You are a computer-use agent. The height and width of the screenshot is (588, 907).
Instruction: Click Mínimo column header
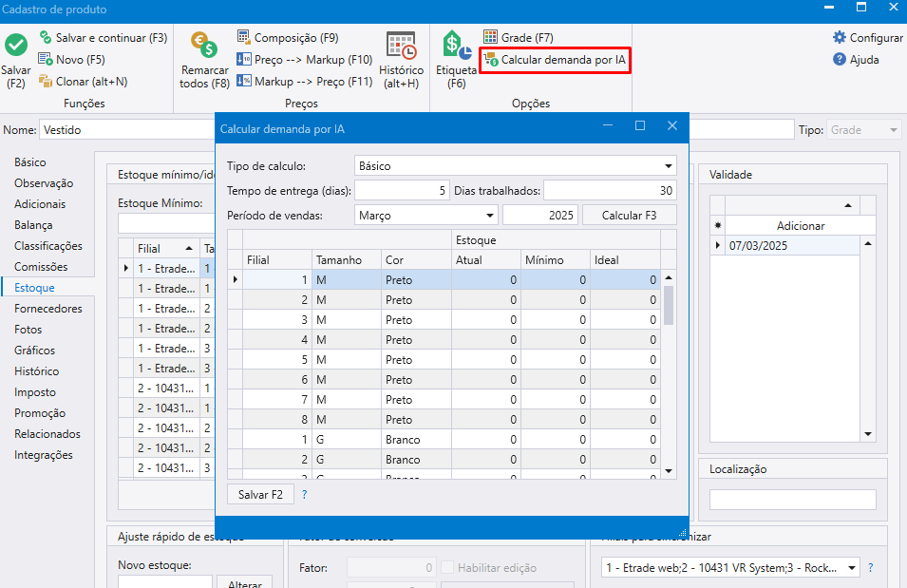pyautogui.click(x=556, y=260)
